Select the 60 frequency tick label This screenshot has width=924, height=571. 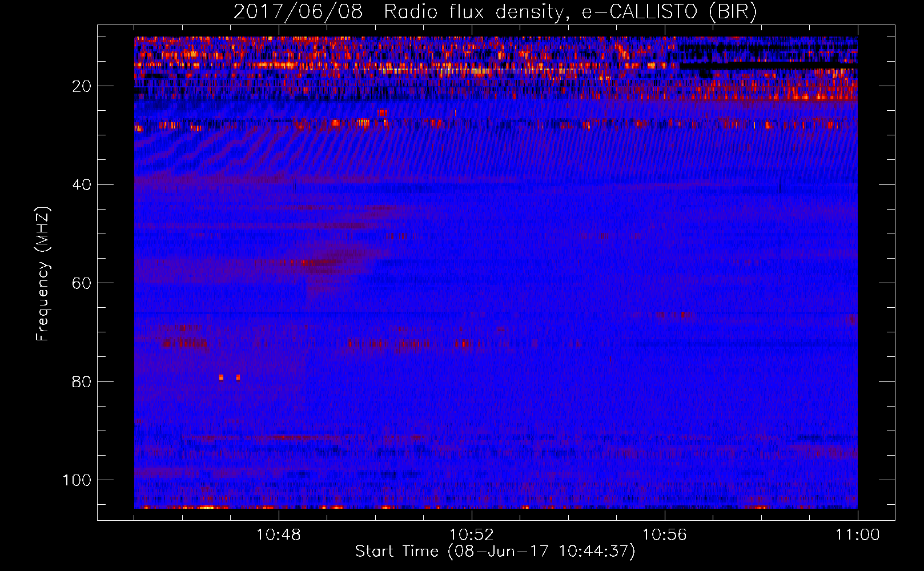82,283
